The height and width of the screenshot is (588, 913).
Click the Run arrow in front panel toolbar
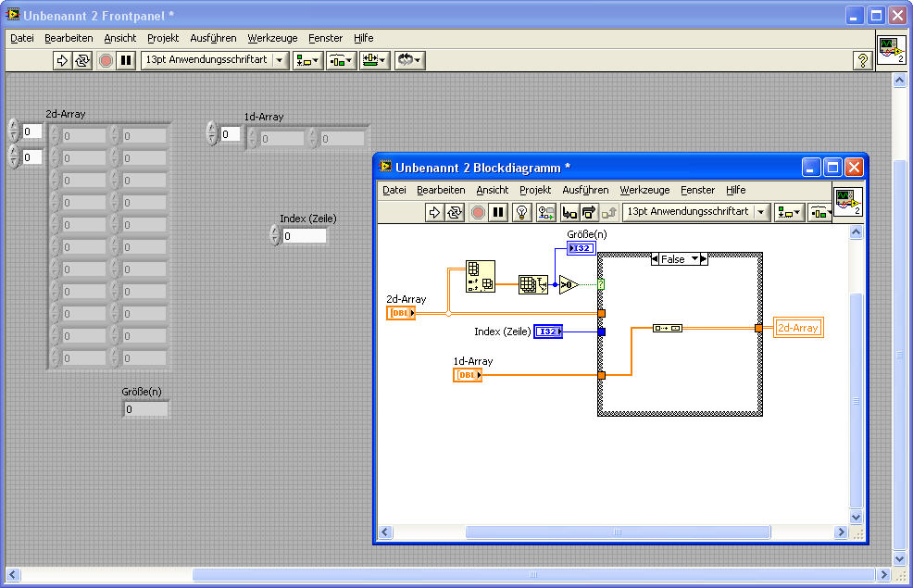point(62,60)
